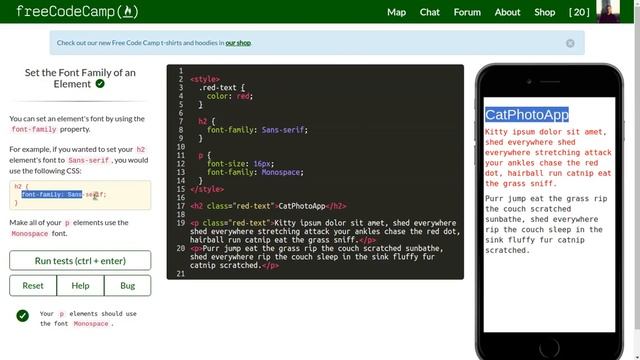This screenshot has height=360, width=640.
Task: Open the Forum menu item
Action: [x=467, y=12]
